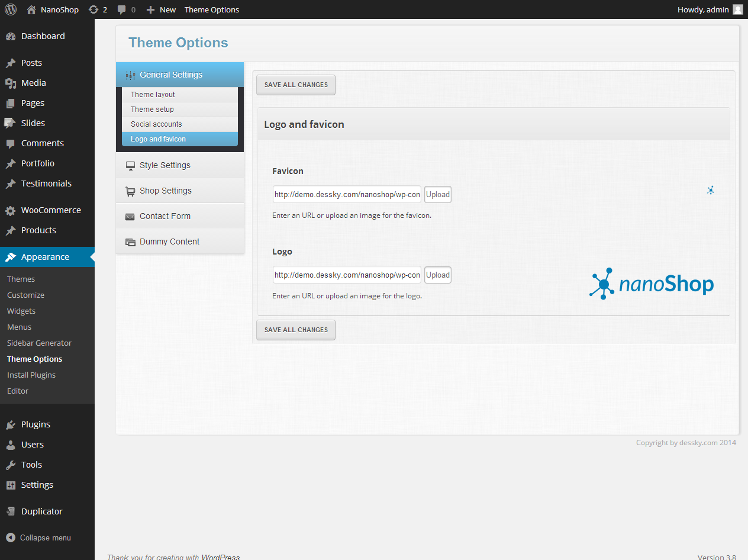Click the nanoShop logo preview image

click(x=652, y=284)
